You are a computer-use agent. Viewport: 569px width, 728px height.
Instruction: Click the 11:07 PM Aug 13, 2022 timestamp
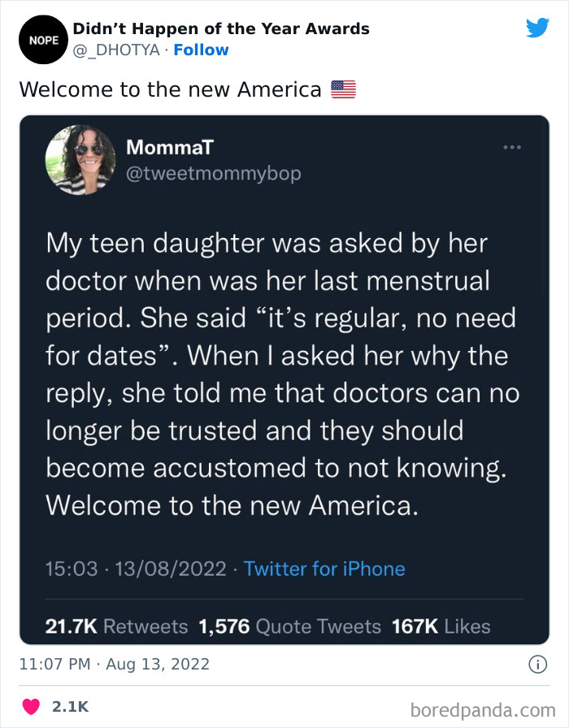point(115,664)
